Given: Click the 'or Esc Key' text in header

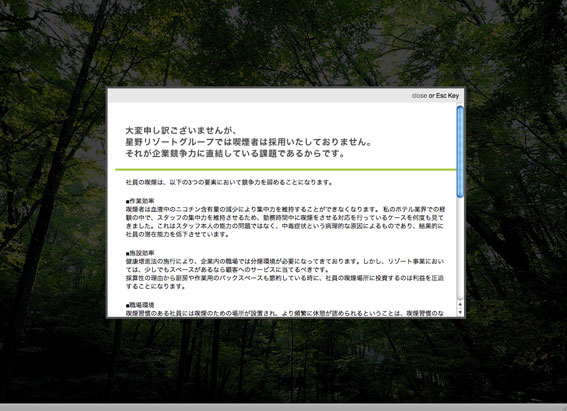Looking at the screenshot, I should [444, 96].
